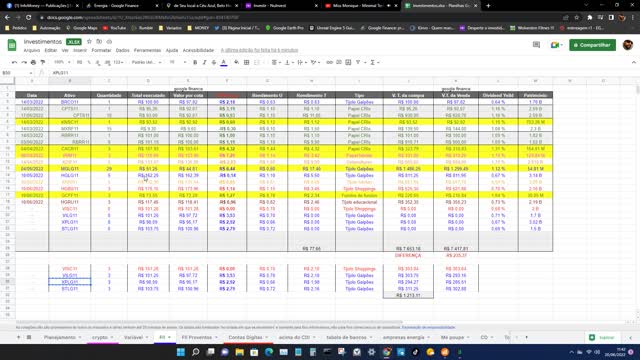Viewport: 640px width, 360px height.
Task: Add a new sheet with plus icon
Action: pos(18,338)
